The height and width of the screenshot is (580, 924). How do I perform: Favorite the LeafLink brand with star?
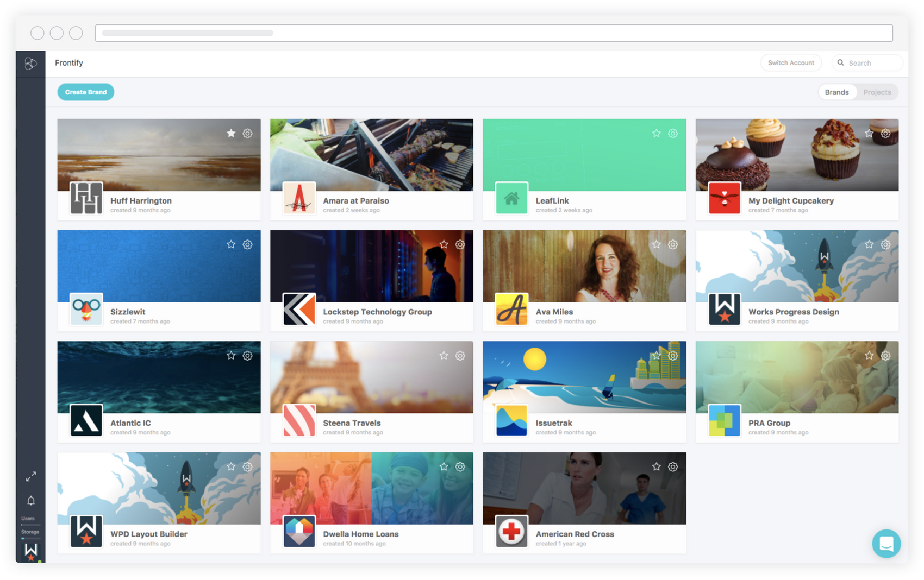[657, 134]
